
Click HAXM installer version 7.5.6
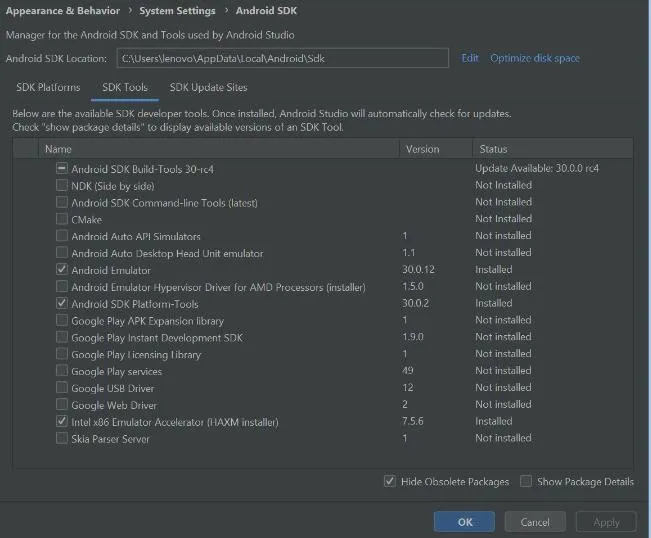coord(413,421)
